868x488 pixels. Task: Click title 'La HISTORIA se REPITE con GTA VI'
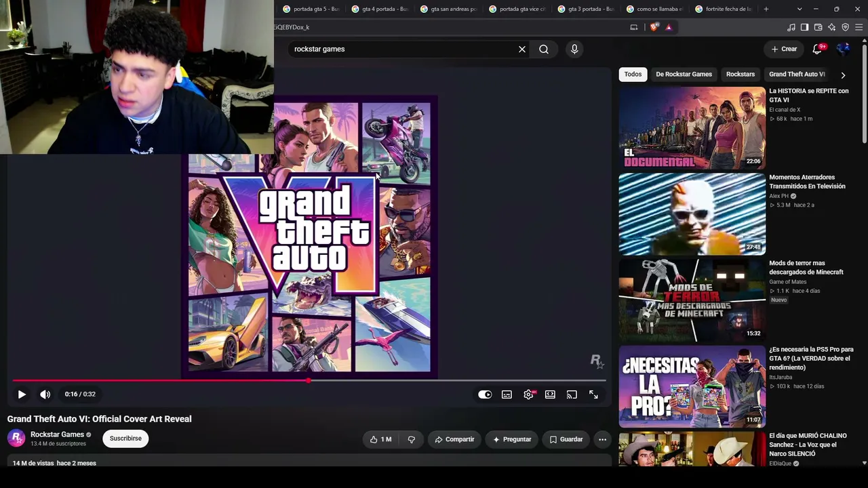tap(809, 96)
